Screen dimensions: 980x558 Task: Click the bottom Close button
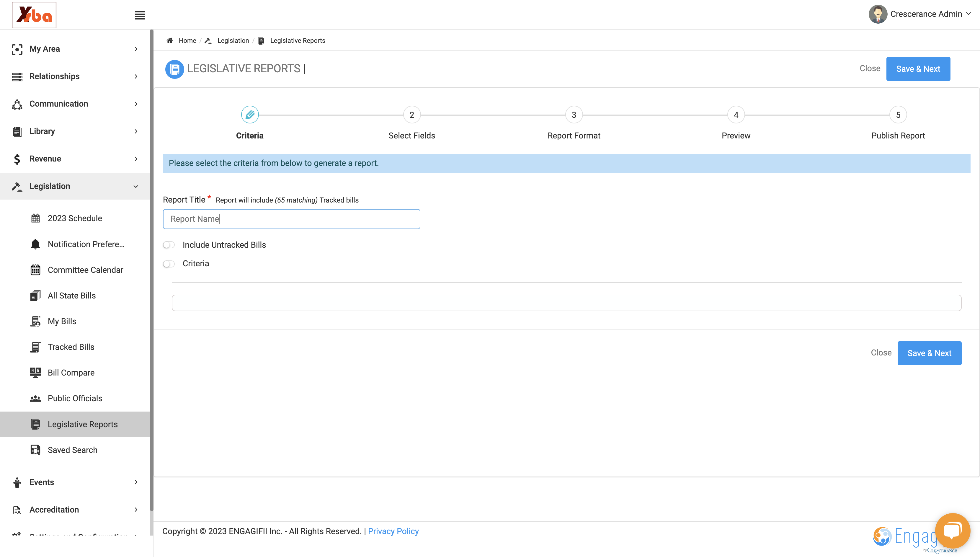point(881,353)
